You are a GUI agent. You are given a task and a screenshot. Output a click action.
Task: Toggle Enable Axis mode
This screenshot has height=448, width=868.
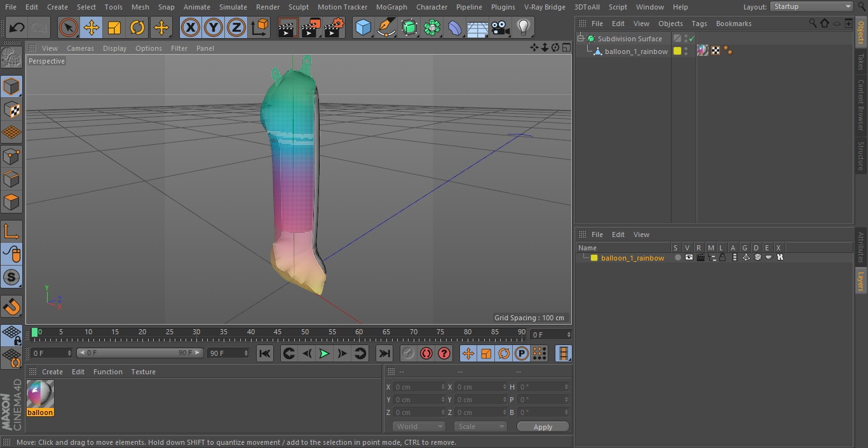(x=11, y=231)
